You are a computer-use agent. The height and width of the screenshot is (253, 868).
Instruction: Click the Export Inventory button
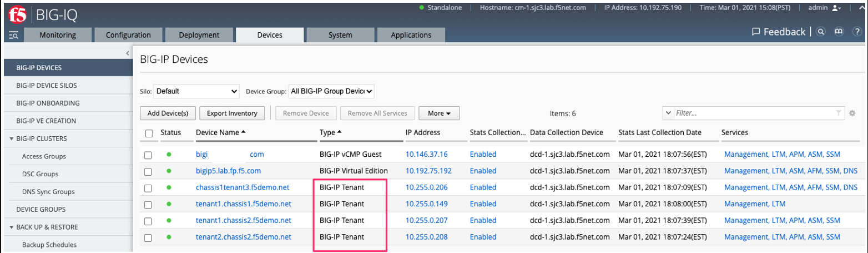231,113
